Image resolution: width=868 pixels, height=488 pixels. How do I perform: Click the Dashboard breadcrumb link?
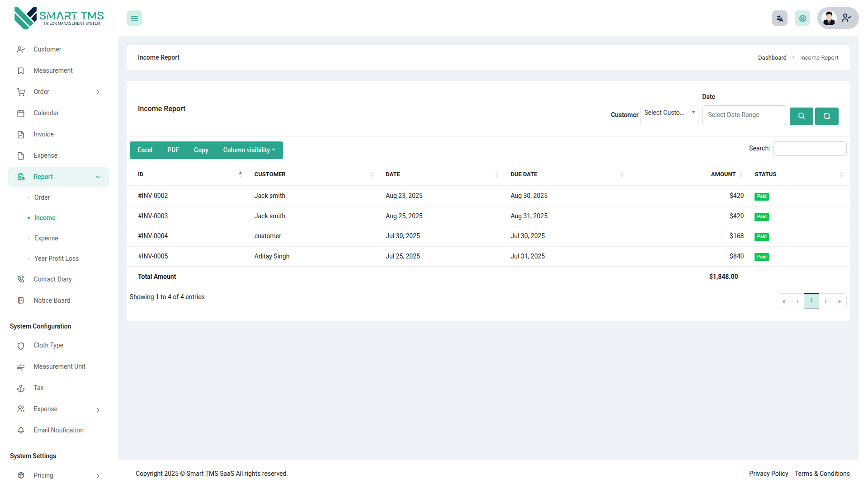click(x=772, y=58)
